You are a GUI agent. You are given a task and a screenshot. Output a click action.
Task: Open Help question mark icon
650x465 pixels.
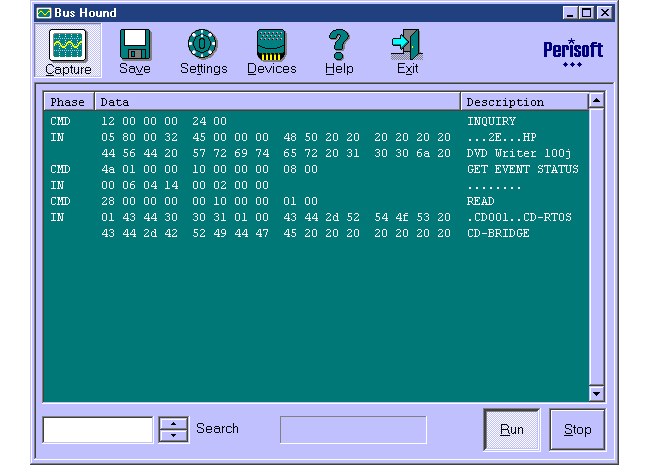[x=339, y=44]
